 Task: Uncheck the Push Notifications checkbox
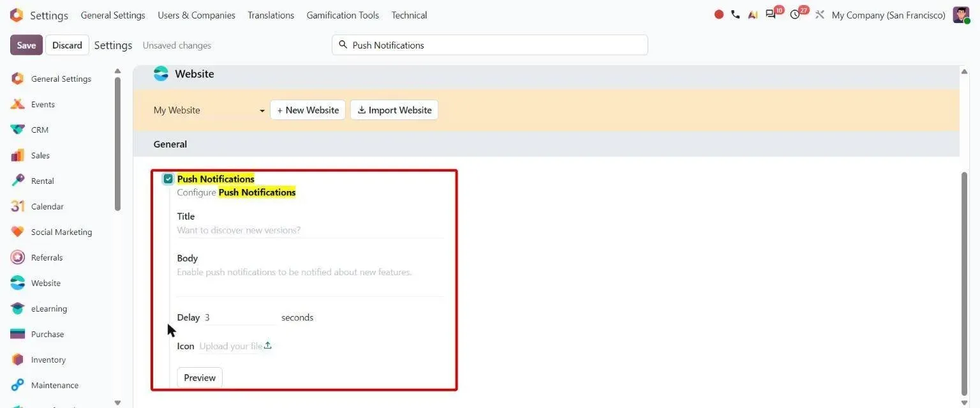point(168,179)
